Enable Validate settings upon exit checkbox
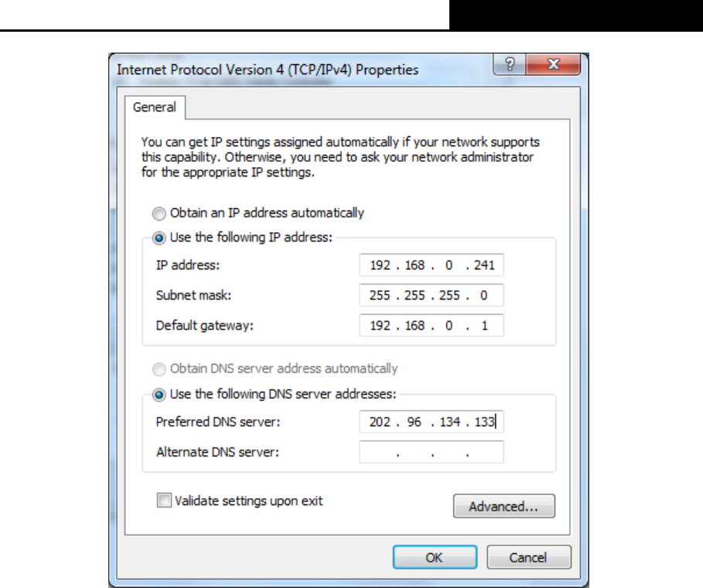This screenshot has height=588, width=703. click(x=164, y=500)
